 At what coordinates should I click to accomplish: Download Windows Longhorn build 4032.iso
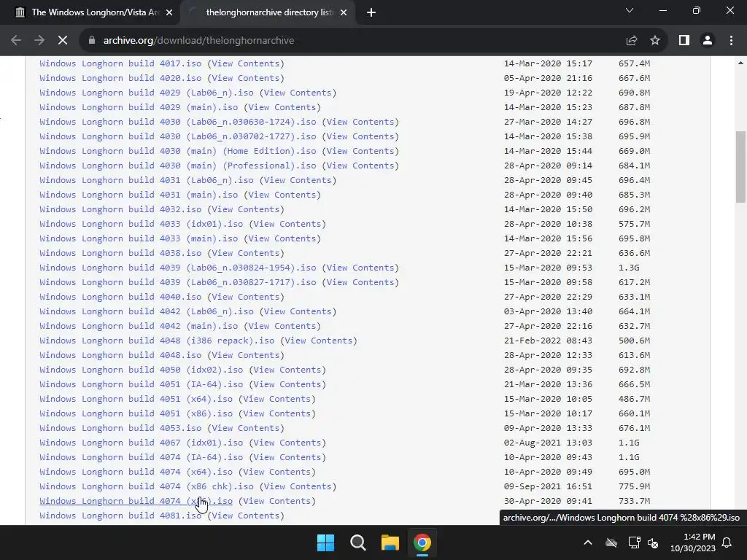(x=120, y=209)
